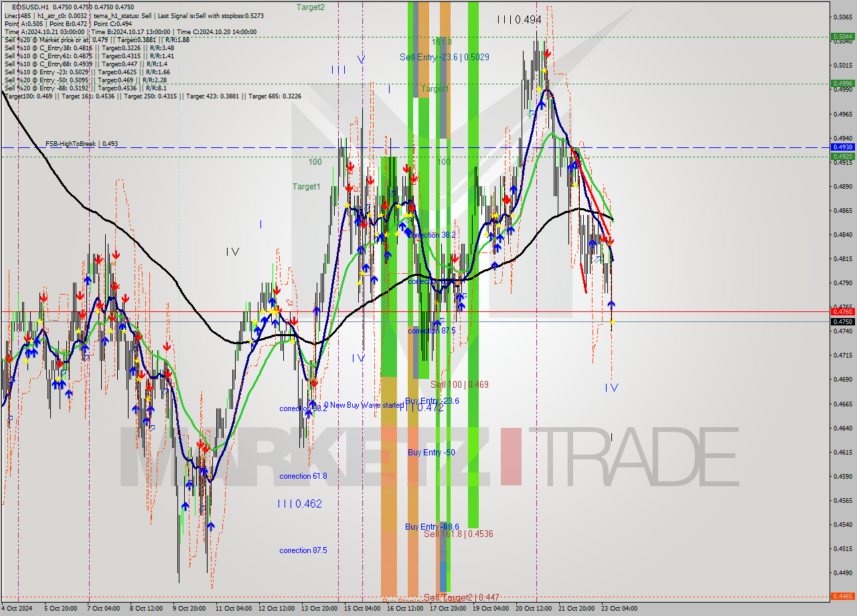Click the 'correction 61.8' label
The height and width of the screenshot is (616, 857).
303,476
